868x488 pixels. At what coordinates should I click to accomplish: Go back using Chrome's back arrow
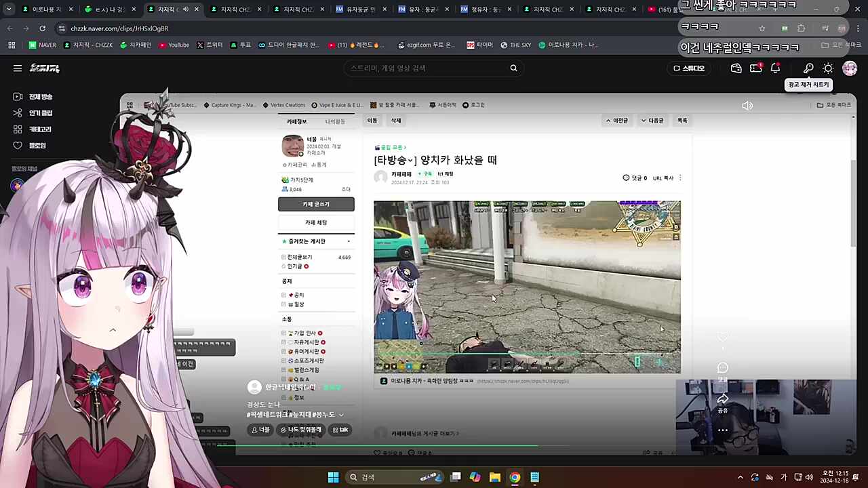click(9, 28)
